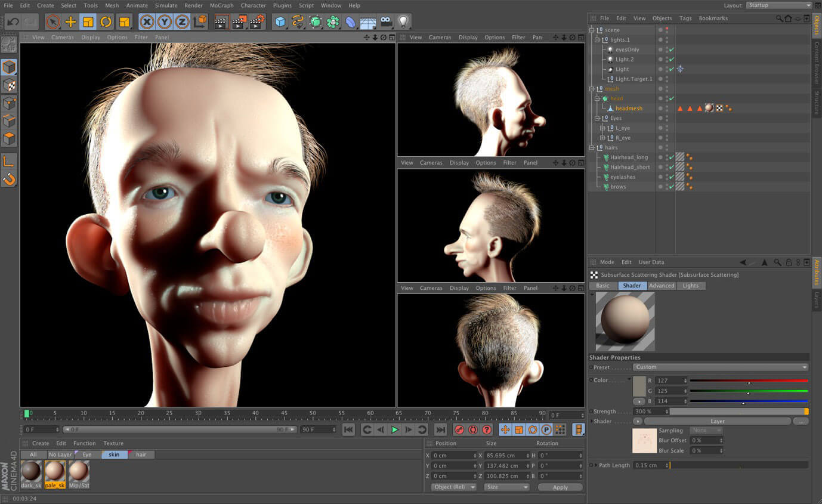Collapse the hairs group in Objects panel
This screenshot has height=504, width=822.
click(592, 147)
